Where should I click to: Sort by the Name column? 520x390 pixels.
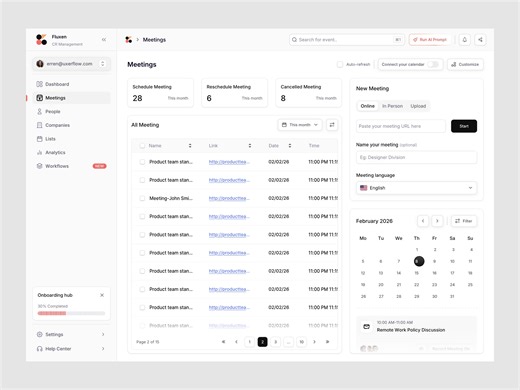(x=190, y=146)
